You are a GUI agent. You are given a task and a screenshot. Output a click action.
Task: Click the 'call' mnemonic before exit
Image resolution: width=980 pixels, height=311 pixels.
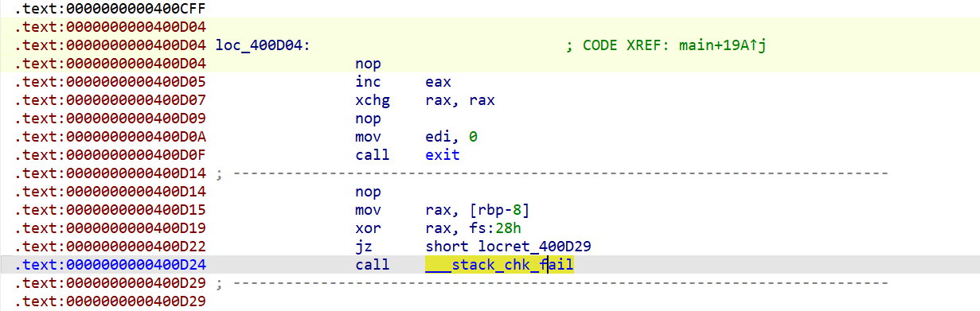pyautogui.click(x=373, y=155)
